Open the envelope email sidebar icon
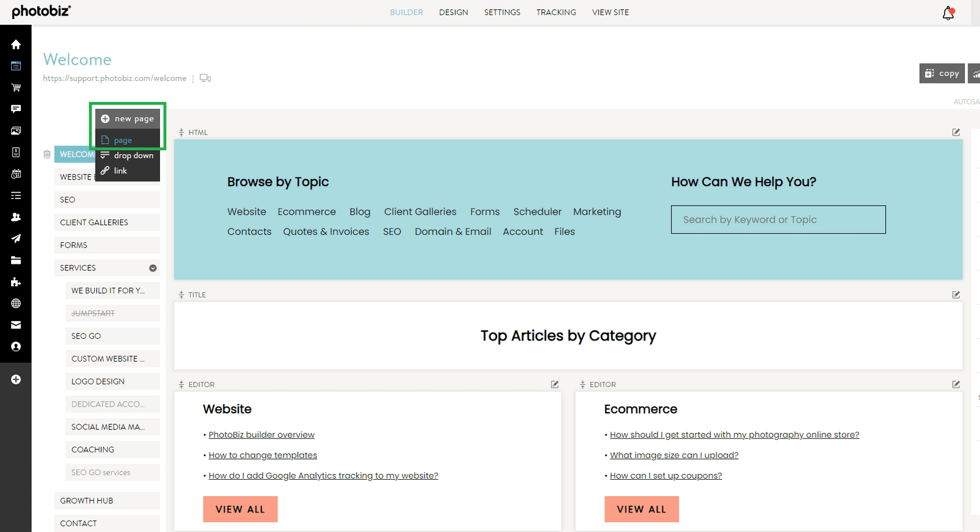Screen dimensions: 980x532 coord(16,325)
